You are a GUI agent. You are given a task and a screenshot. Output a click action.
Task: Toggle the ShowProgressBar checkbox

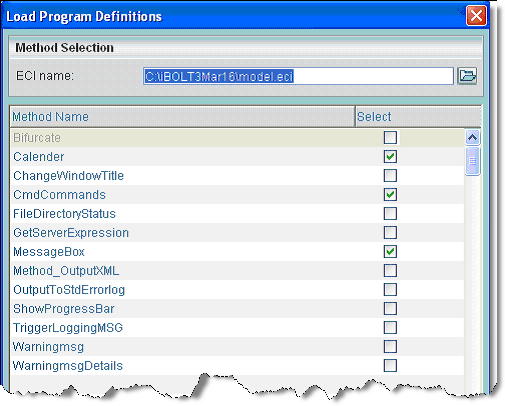pyautogui.click(x=390, y=309)
